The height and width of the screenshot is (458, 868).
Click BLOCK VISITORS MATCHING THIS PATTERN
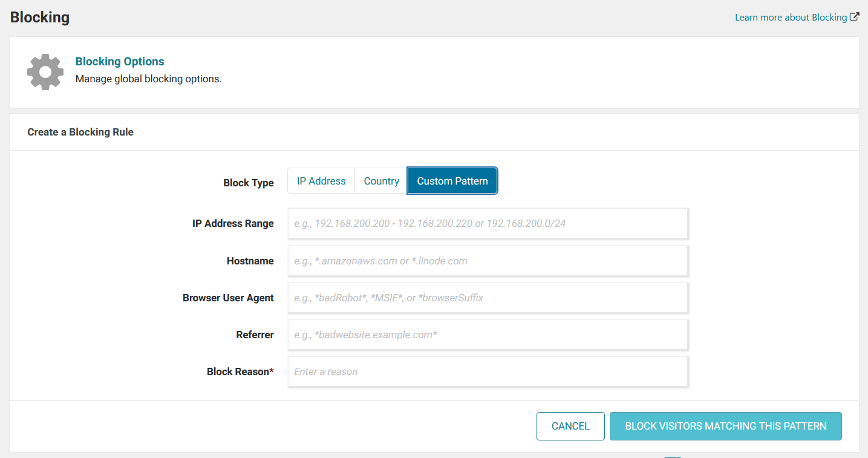725,426
